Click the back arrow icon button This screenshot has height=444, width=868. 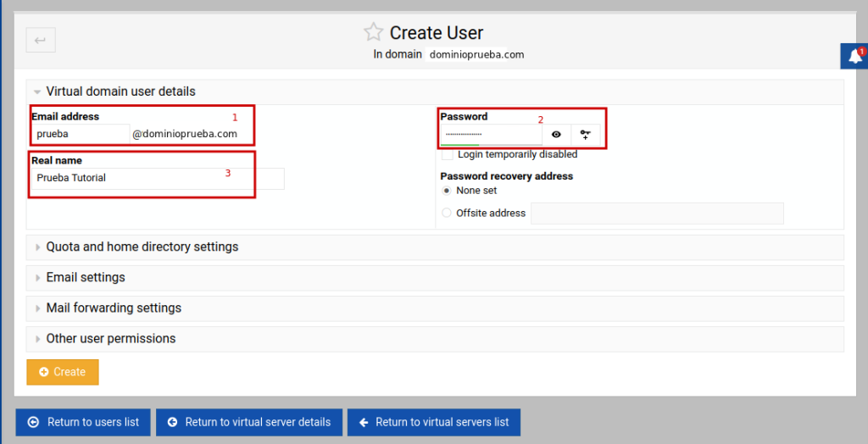[41, 40]
